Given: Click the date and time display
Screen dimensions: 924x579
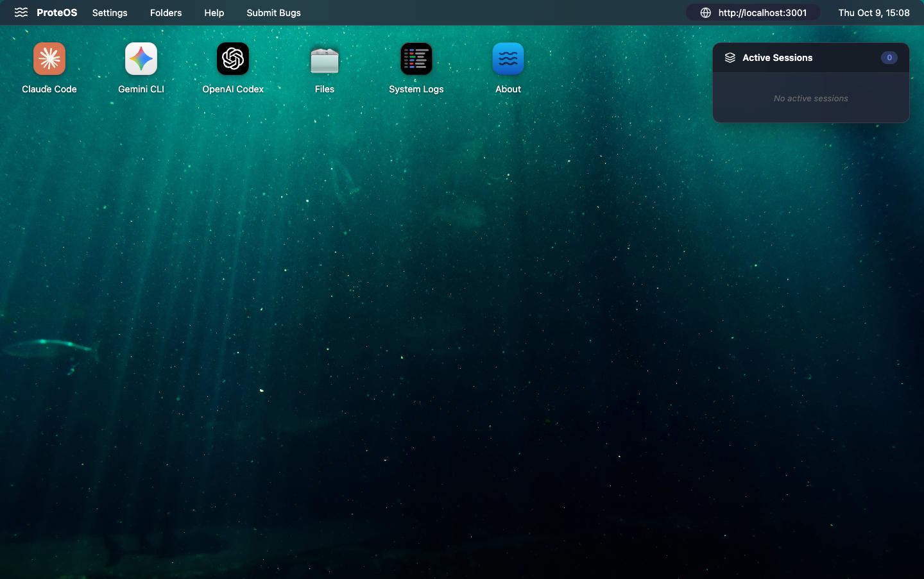Looking at the screenshot, I should pos(874,13).
